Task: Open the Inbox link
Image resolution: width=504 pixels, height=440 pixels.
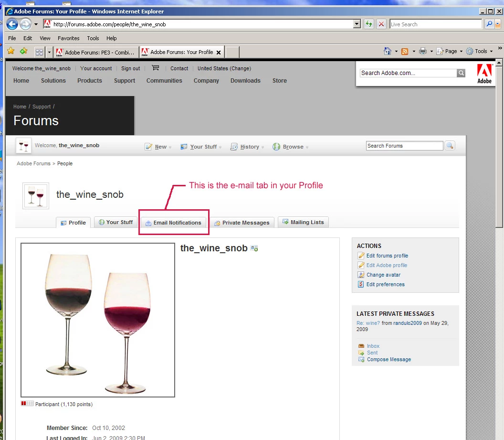Action: pos(373,346)
